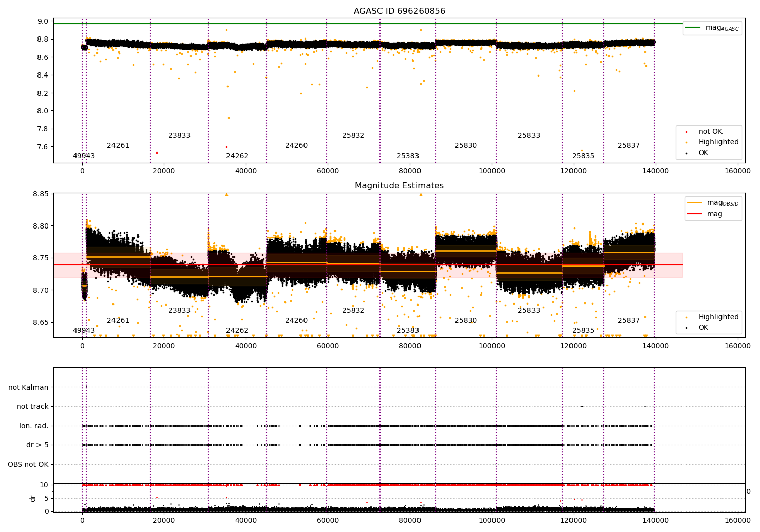Screen dimensions: 760x532
Task: Click green mag_AGASC legend line sample
Action: coord(693,28)
